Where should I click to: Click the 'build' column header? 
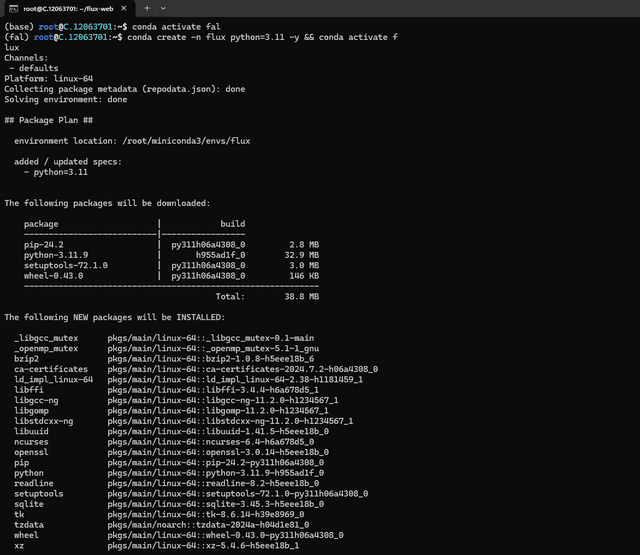233,224
